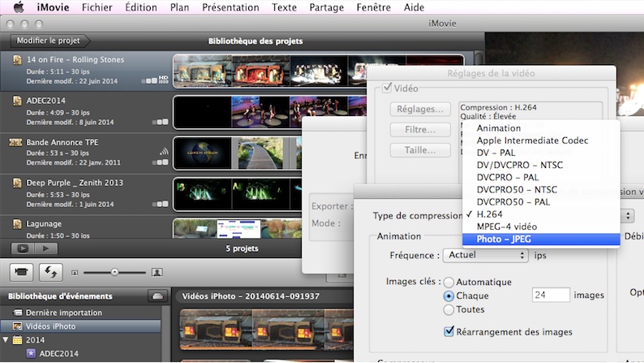Image resolution: width=644 pixels, height=363 pixels.
Task: Click the sharing signal icon on Bande Annonce TPE
Action: click(165, 152)
